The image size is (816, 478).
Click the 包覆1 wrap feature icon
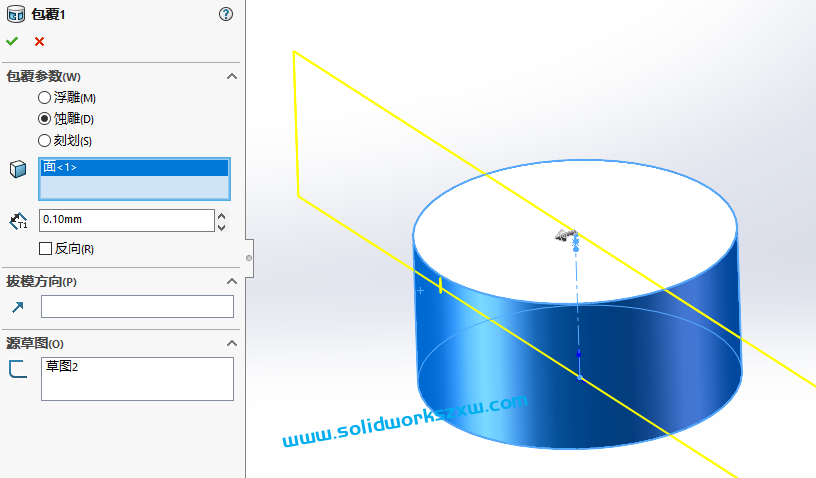pyautogui.click(x=16, y=14)
